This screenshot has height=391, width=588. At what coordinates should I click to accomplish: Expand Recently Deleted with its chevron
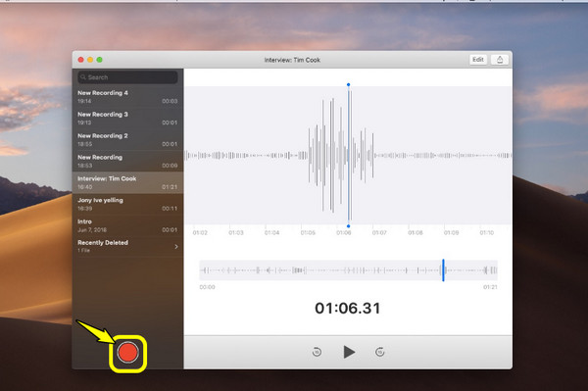176,247
